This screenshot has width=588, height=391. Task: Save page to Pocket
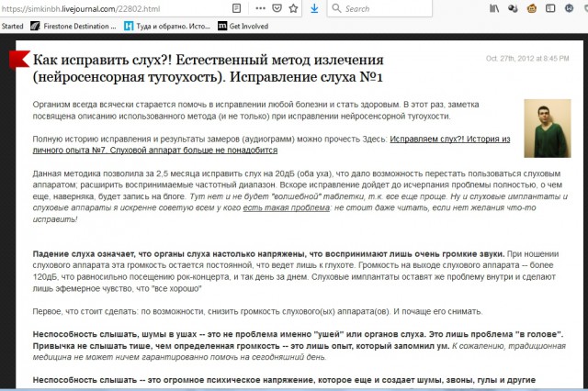tap(277, 8)
